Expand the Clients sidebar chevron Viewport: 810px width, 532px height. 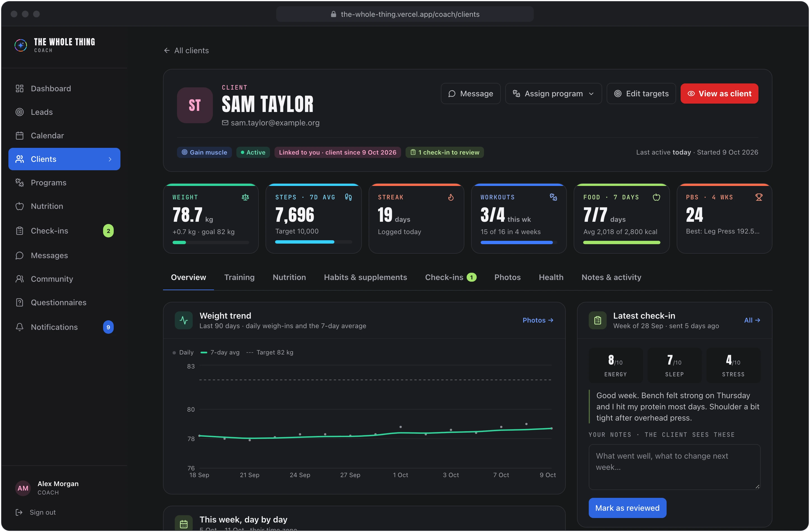(x=110, y=159)
